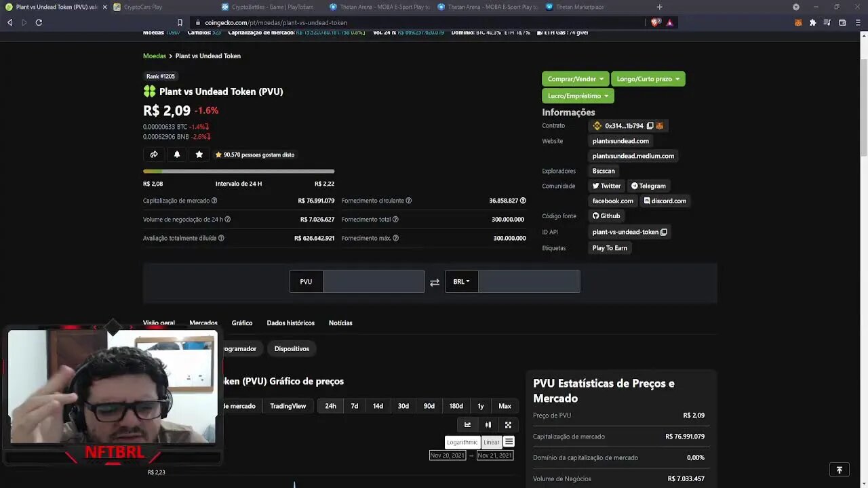868x488 pixels.
Task: Copy the contract address 0x314...1b794
Action: (x=650, y=126)
